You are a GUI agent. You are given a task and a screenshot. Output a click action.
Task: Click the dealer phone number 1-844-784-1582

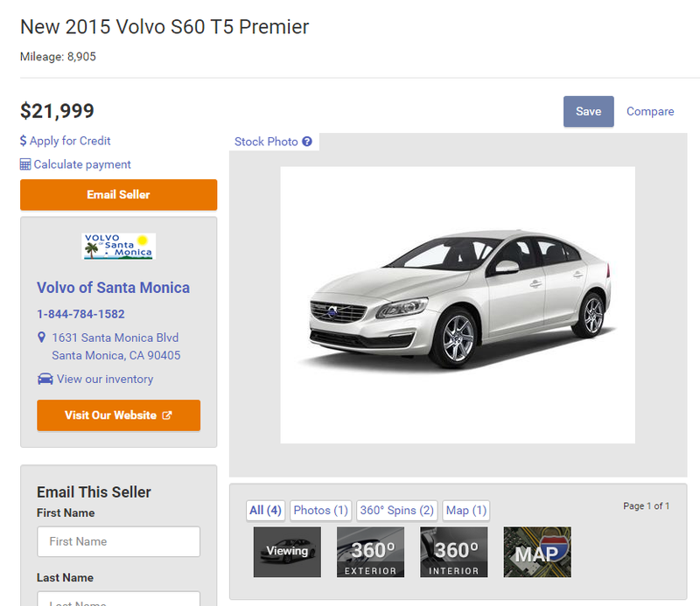click(80, 314)
